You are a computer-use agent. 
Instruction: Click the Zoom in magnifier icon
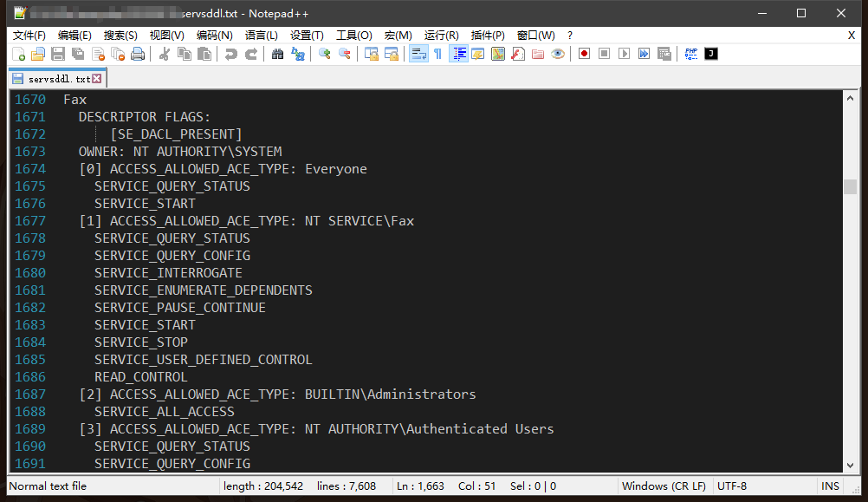pyautogui.click(x=325, y=54)
